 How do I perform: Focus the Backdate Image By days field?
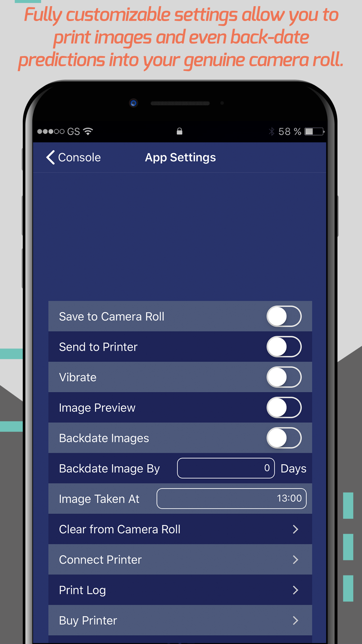pyautogui.click(x=226, y=468)
